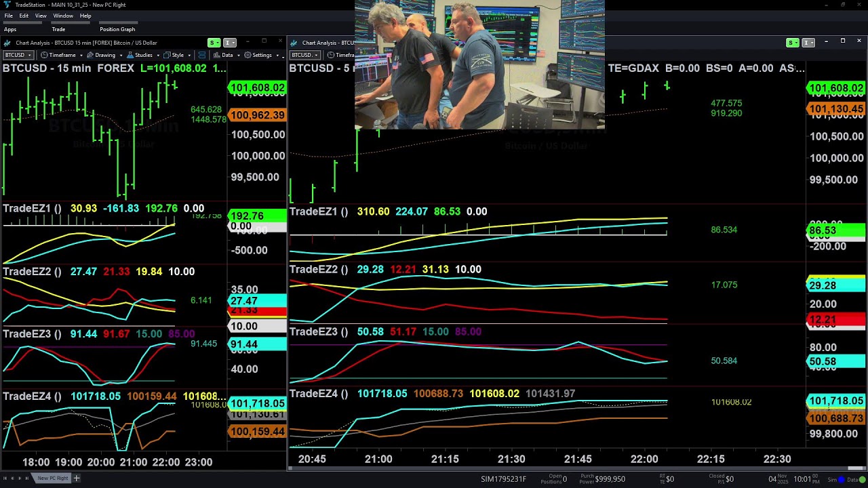Click gray I interval-link button in 5 min chart
Viewport: 868px width, 488px height.
click(808, 43)
